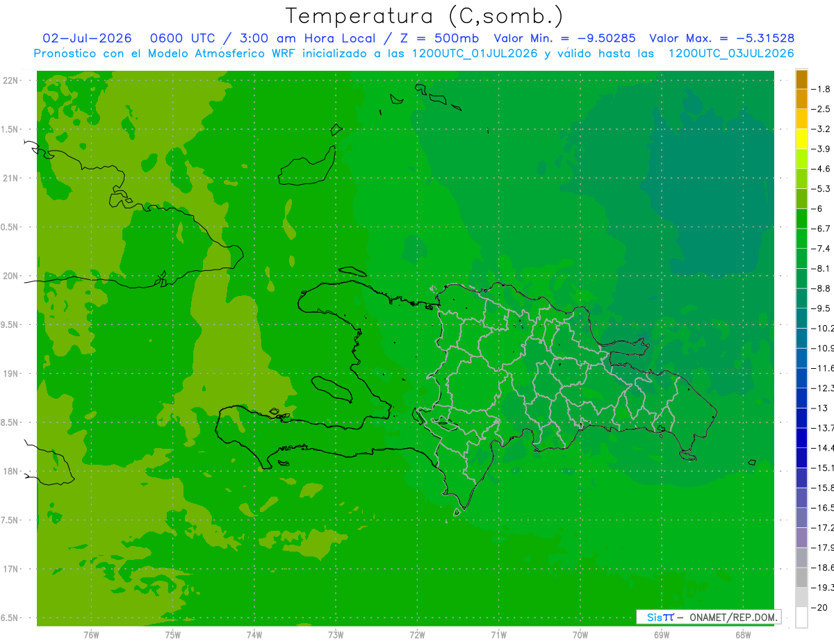Click the "ONAMET/REP.DOM." credit label
Image resolution: width=834 pixels, height=644 pixels.
pyautogui.click(x=732, y=617)
